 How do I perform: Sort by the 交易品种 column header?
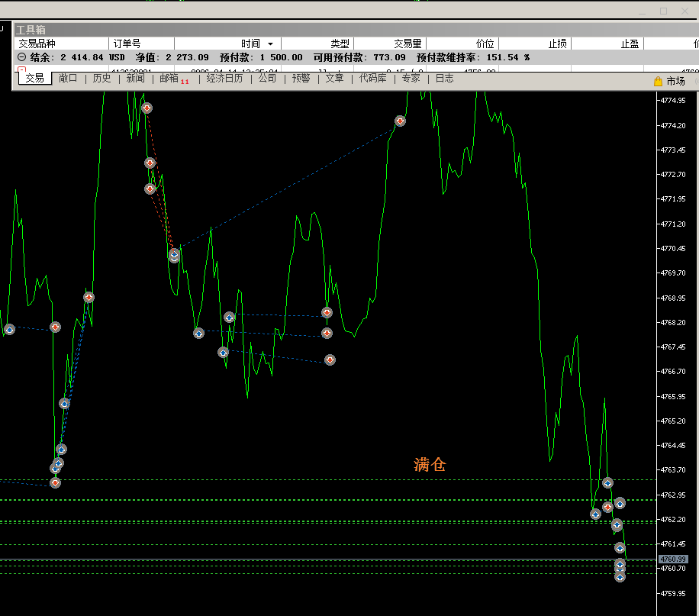pos(38,44)
